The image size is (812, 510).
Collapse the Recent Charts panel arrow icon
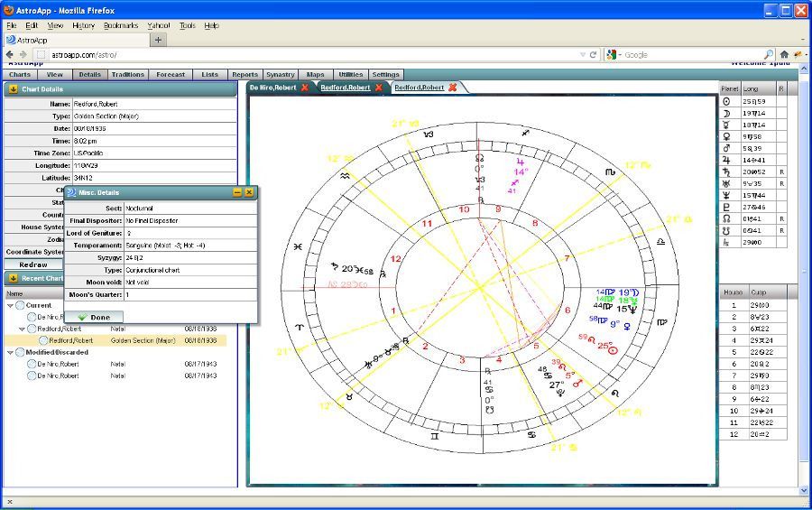[x=14, y=278]
